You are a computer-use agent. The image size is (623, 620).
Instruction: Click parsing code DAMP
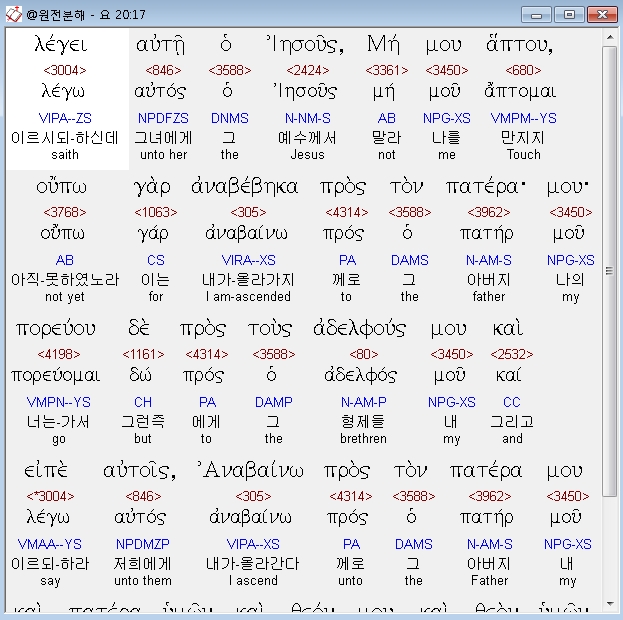click(274, 402)
